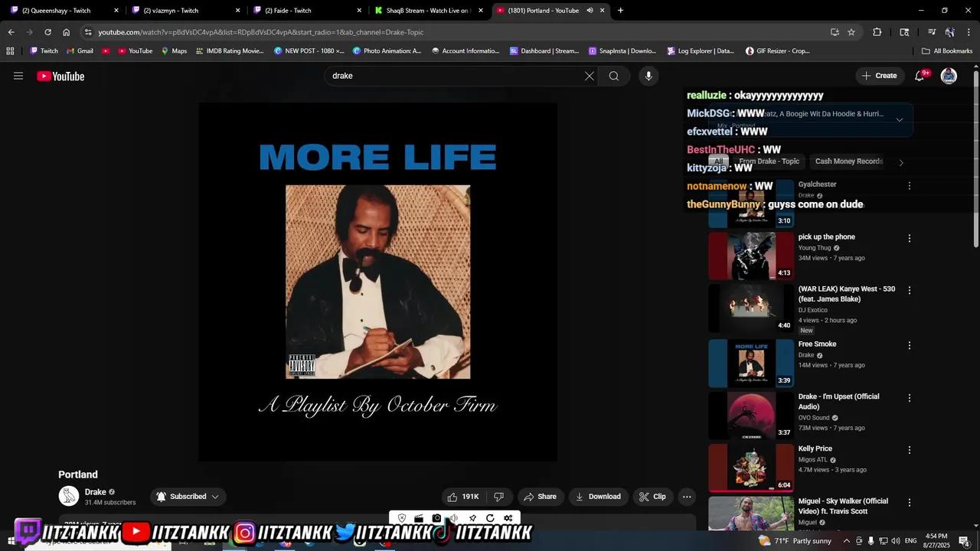Open the settings gears icon in the overlay toolbar

508,518
